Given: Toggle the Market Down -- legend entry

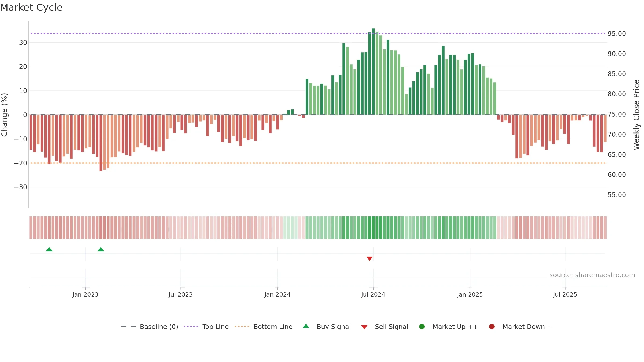Looking at the screenshot, I should pos(520,327).
